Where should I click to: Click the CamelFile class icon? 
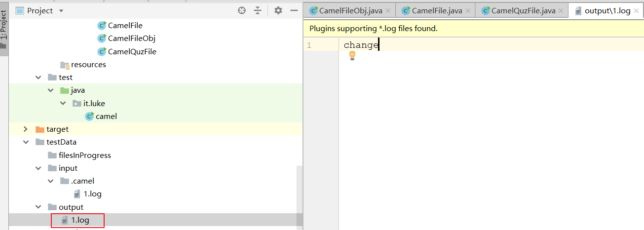(x=102, y=25)
